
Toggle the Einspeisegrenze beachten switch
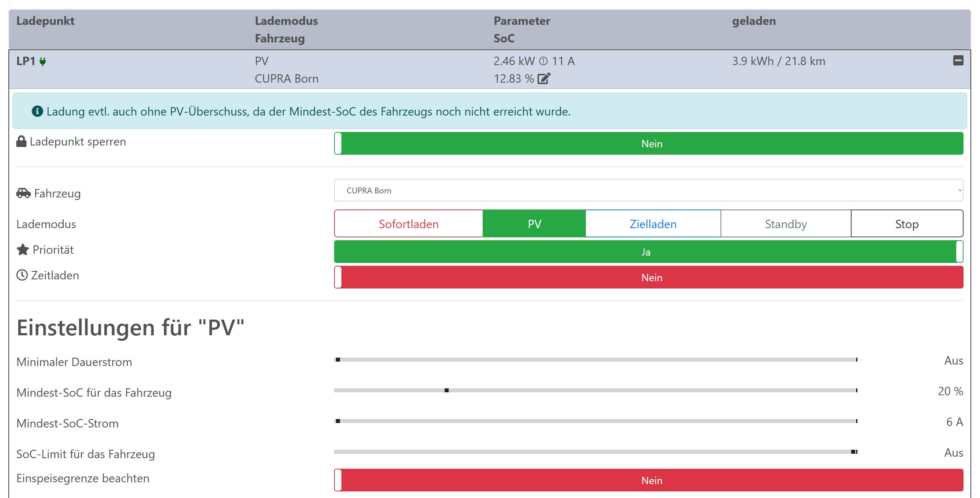tap(648, 480)
